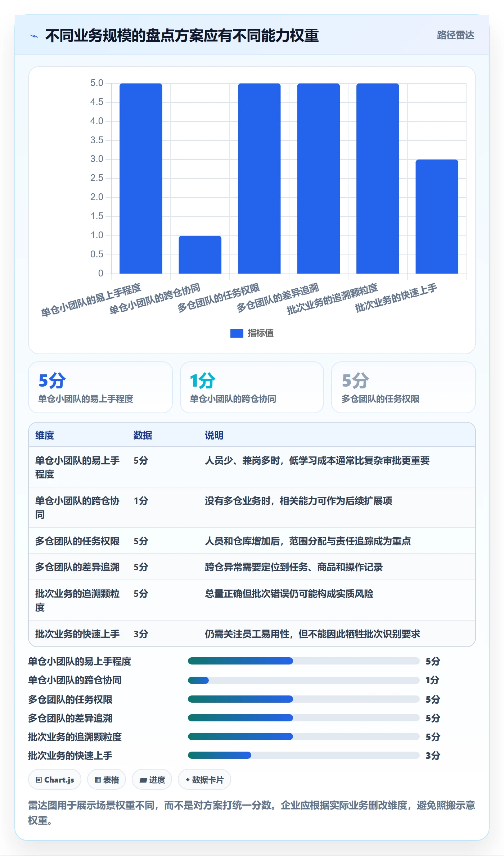Click progress bar for 批次业务的快速上手
This screenshot has height=856, width=504.
[303, 755]
